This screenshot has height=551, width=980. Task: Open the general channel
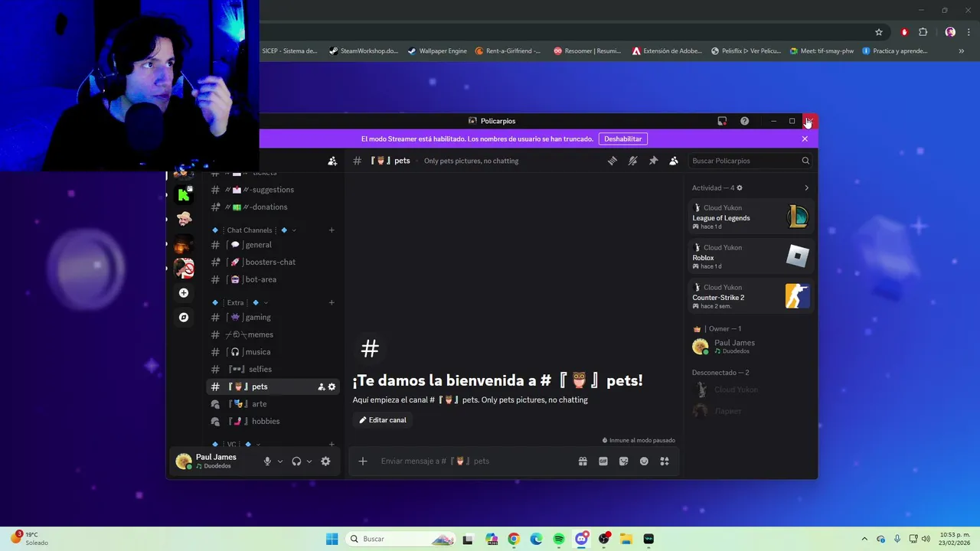click(273, 245)
